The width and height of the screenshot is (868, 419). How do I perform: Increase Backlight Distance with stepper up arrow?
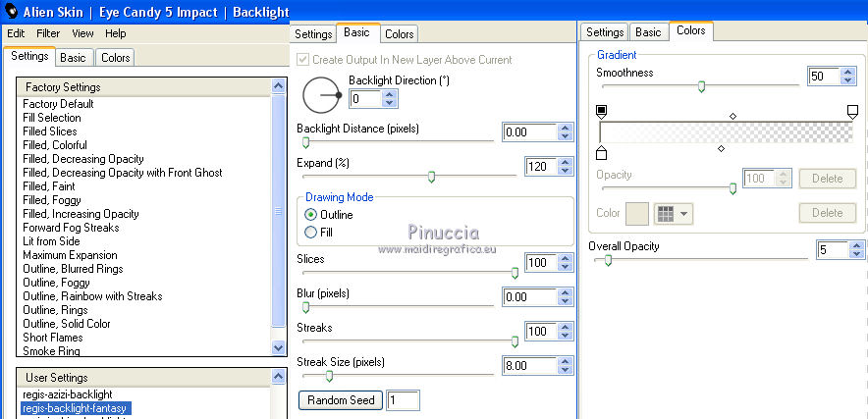565,129
